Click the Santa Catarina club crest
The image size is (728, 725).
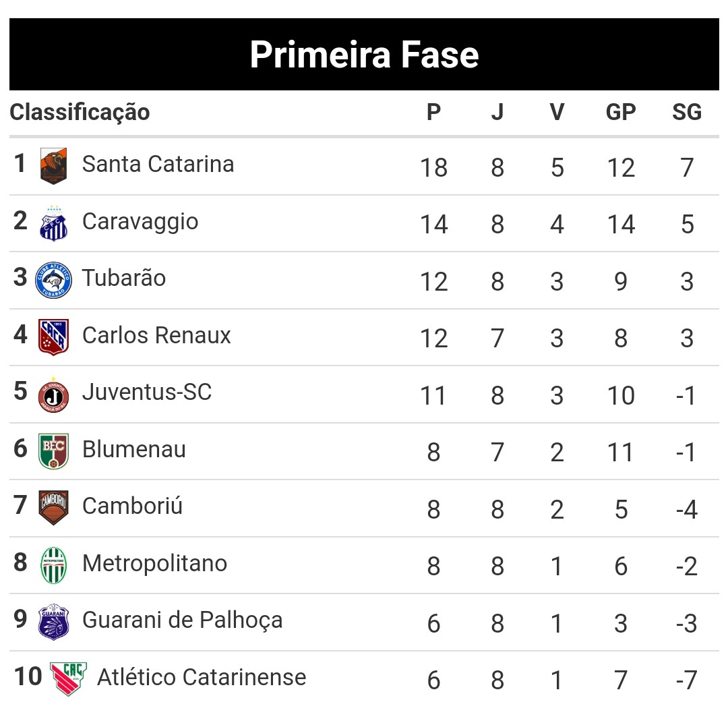coord(53,166)
